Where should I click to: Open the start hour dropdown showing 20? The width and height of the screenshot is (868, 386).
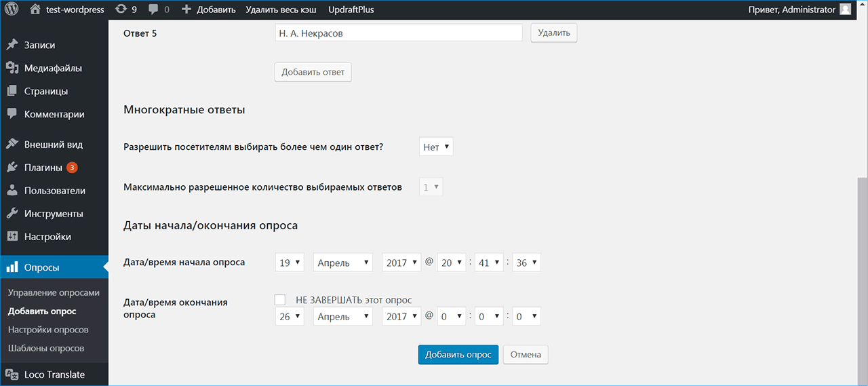[x=451, y=263]
